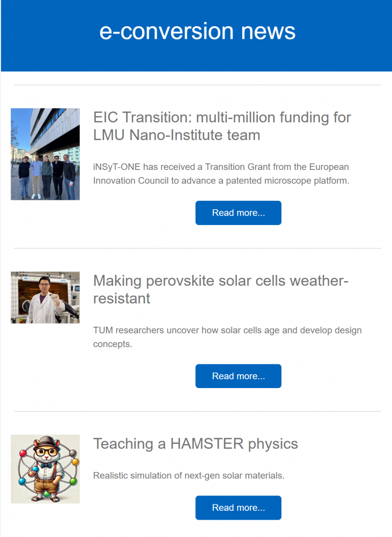Click the Realistic simulation summary text
392x537 pixels.
(189, 476)
